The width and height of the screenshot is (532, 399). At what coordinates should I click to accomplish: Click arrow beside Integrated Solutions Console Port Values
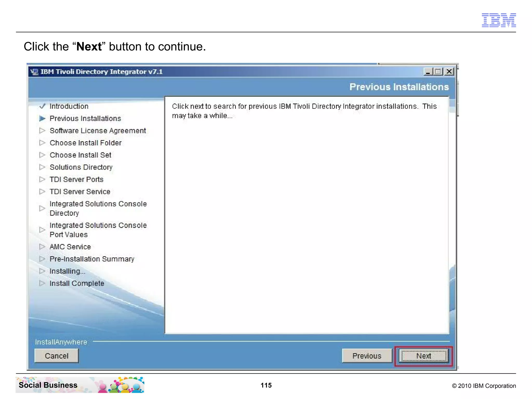pyautogui.click(x=42, y=230)
